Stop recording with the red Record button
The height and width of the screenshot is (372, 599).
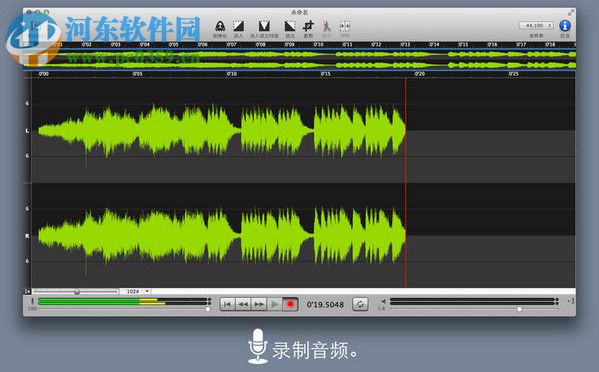290,304
